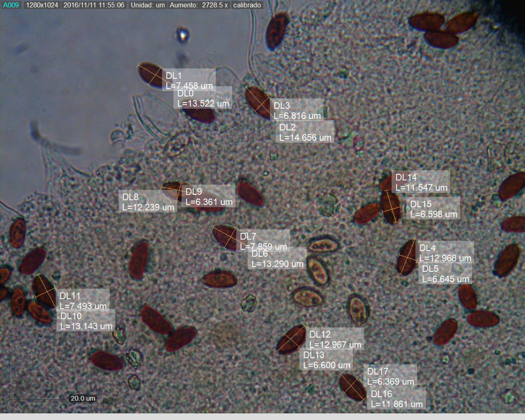This screenshot has width=525, height=420.
Task: Click the DL3 label reading 6.816 um
Action: coord(297,110)
